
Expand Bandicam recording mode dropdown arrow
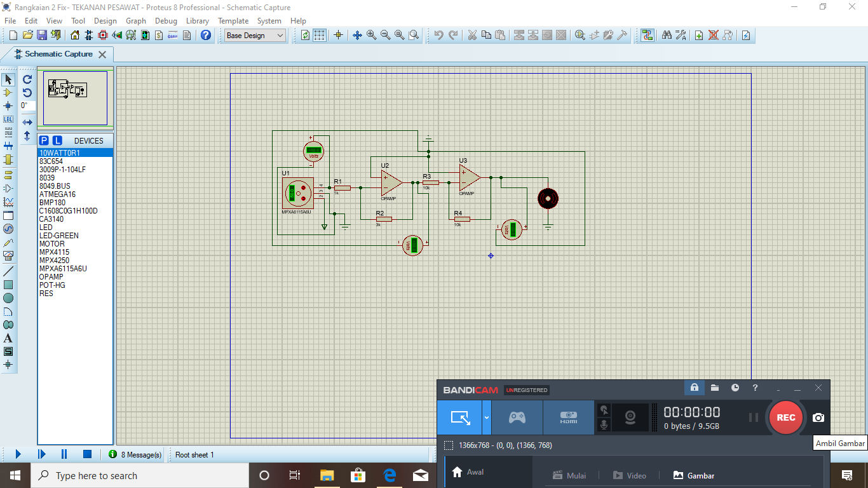(487, 417)
